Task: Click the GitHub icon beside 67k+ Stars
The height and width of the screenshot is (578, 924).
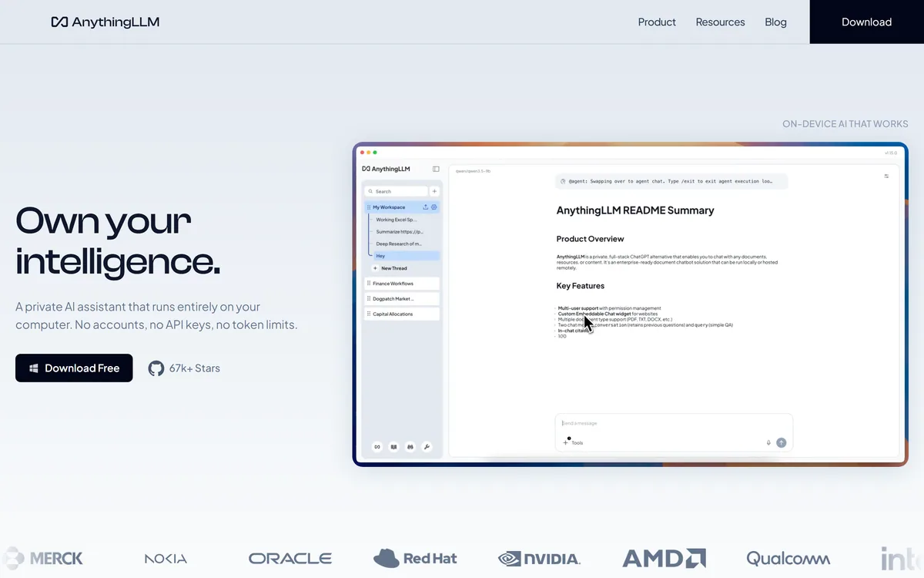Action: pyautogui.click(x=156, y=368)
